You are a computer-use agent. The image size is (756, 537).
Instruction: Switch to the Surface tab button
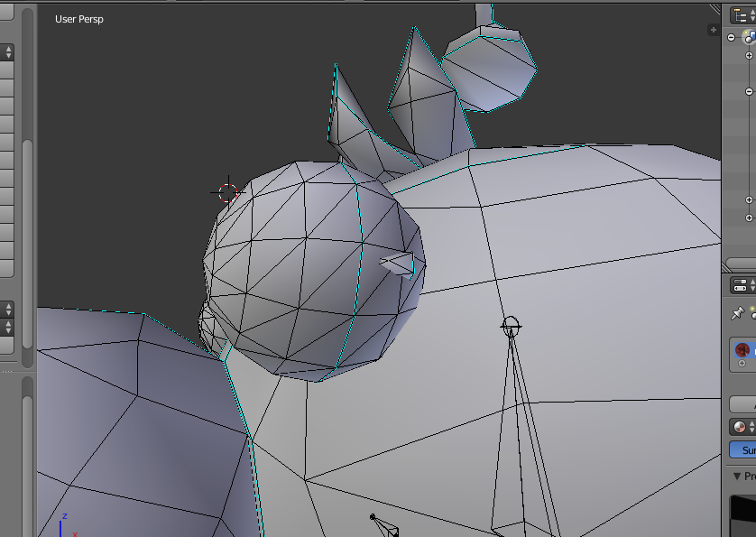743,450
